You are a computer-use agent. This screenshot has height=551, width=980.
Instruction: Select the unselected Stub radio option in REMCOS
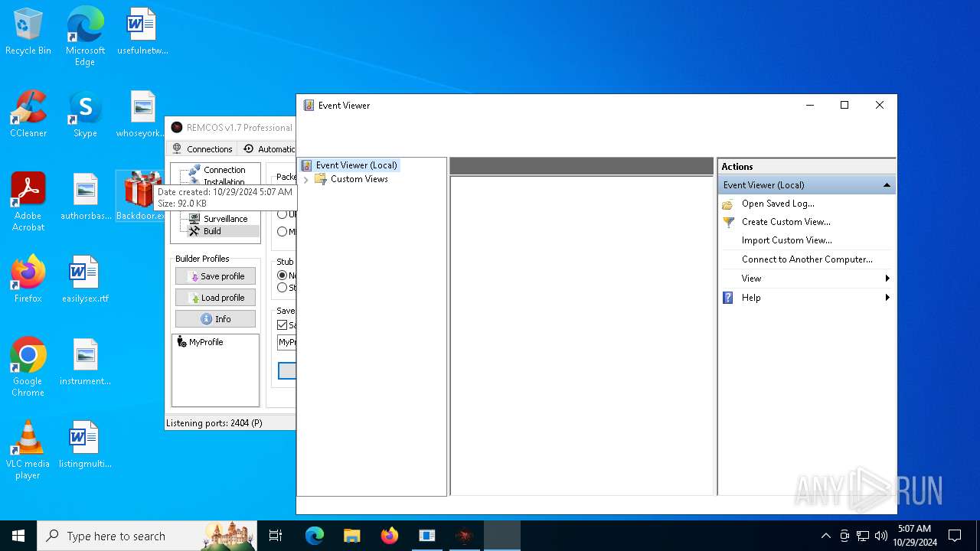click(283, 288)
